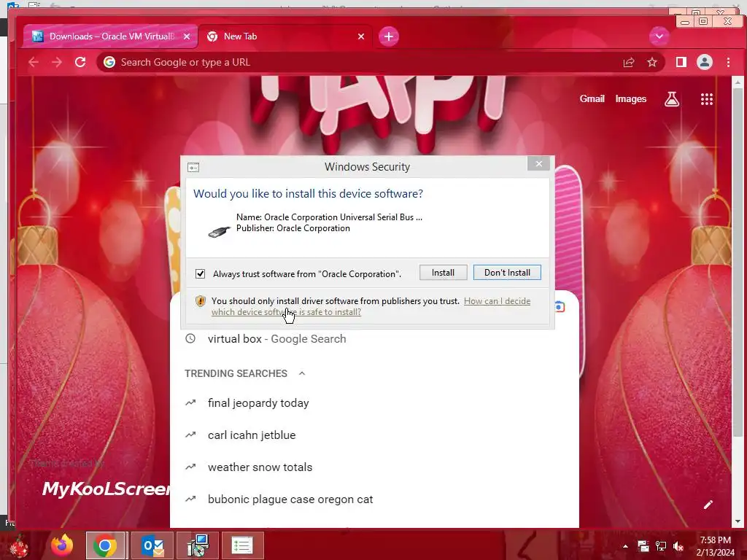
Task: Open Firefox from the taskbar
Action: pyautogui.click(x=62, y=545)
